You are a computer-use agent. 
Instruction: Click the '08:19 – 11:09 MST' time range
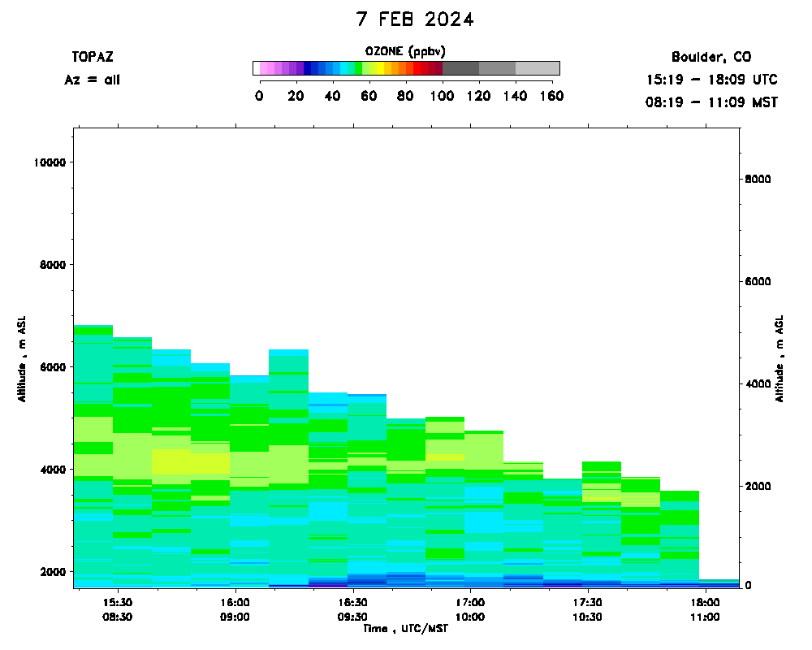coord(711,102)
